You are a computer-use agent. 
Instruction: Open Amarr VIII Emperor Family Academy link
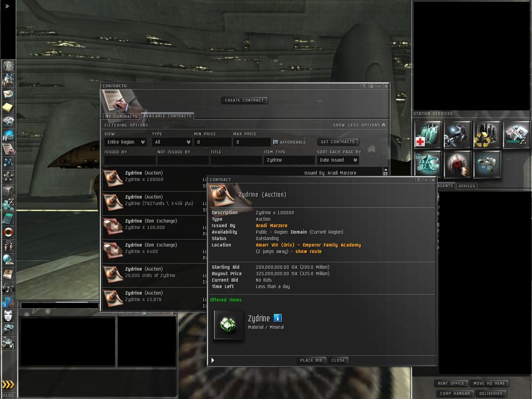tap(308, 245)
